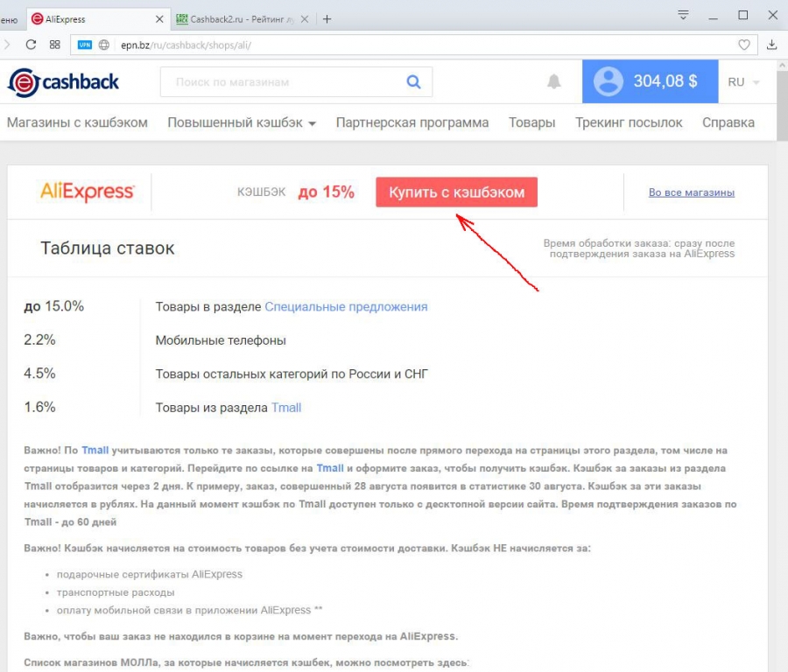Click the user avatar icon
This screenshot has width=788, height=672.
click(609, 81)
